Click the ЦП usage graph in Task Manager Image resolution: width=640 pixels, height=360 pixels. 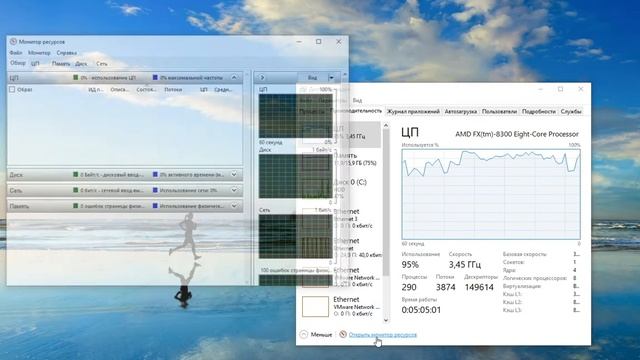pos(491,194)
